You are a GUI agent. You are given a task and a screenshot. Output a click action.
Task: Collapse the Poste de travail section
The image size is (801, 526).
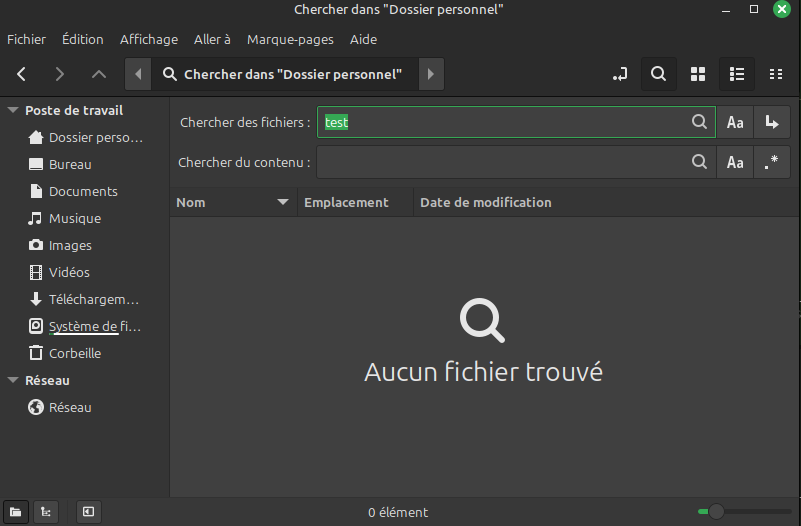[13, 111]
